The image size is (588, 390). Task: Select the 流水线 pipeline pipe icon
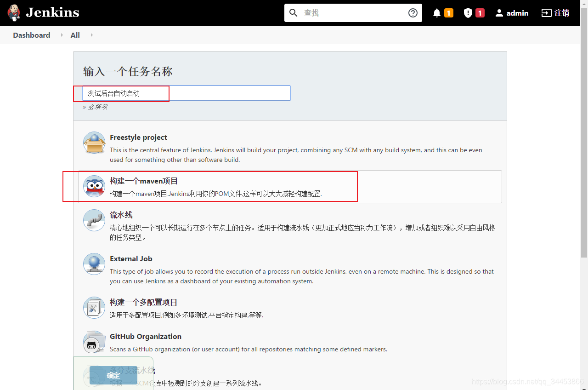point(94,220)
